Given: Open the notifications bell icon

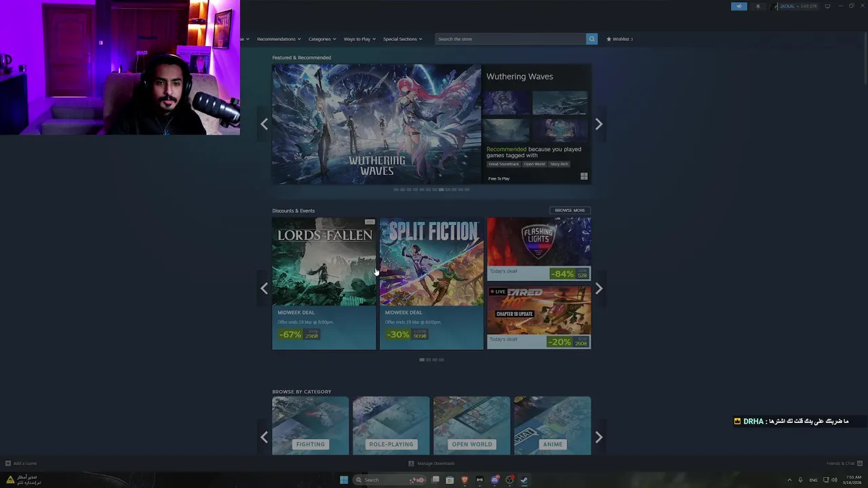Looking at the screenshot, I should (x=758, y=6).
